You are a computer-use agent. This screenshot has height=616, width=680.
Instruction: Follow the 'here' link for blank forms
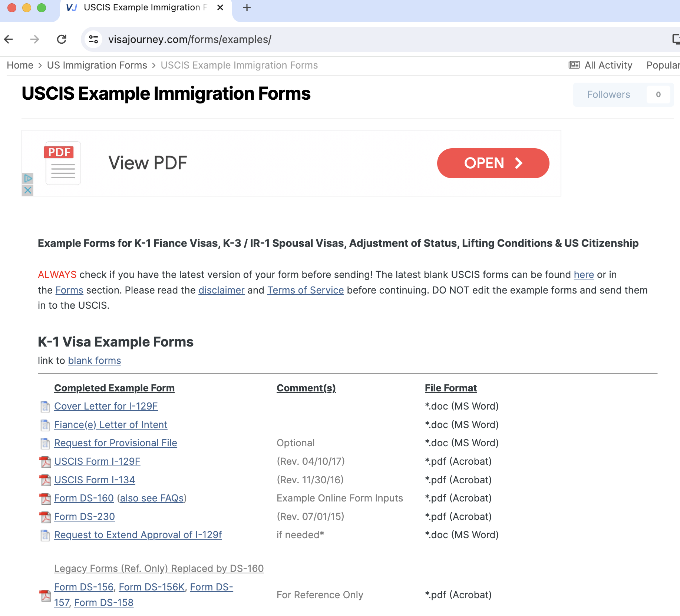tap(584, 275)
